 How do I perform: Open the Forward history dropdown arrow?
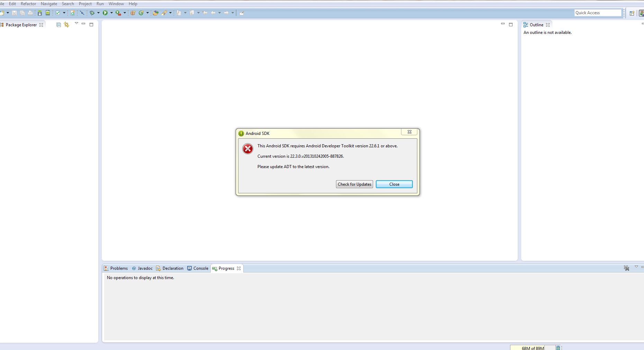[233, 13]
